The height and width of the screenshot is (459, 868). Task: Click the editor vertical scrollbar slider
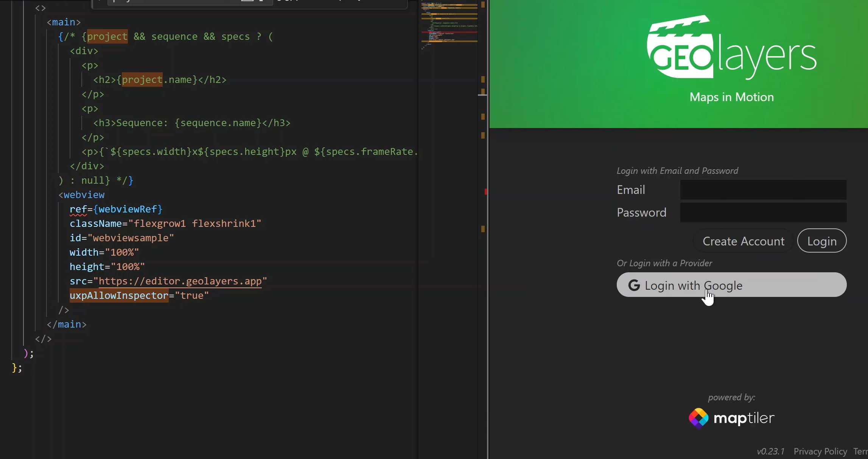pos(482,94)
